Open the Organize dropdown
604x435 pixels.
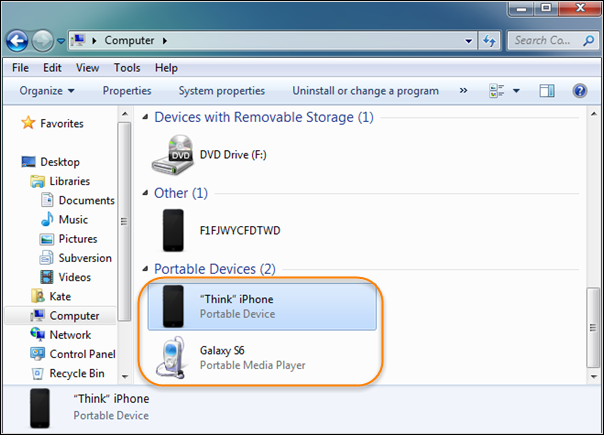47,91
